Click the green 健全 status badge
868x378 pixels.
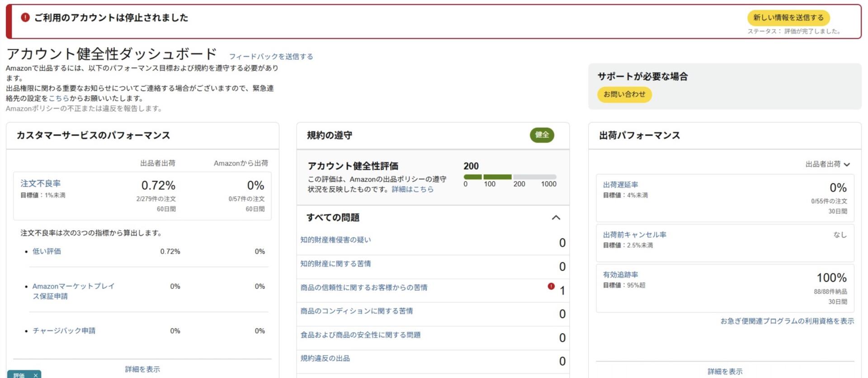pos(542,135)
